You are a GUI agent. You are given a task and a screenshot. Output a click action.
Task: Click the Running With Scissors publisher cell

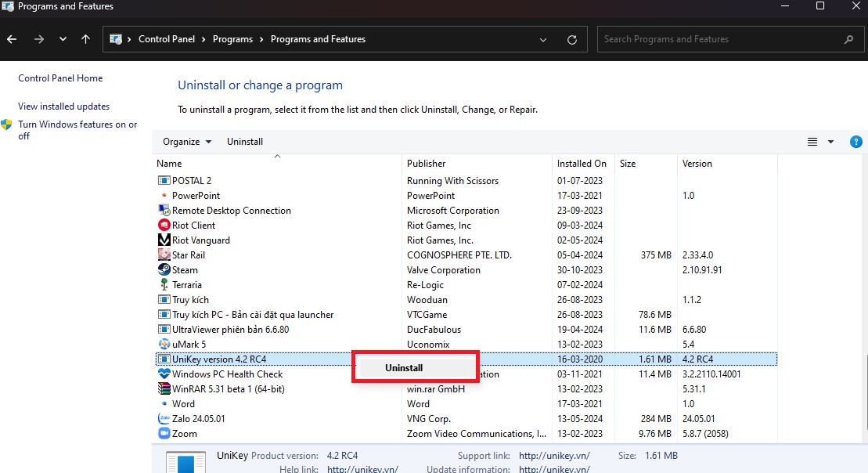click(x=452, y=181)
